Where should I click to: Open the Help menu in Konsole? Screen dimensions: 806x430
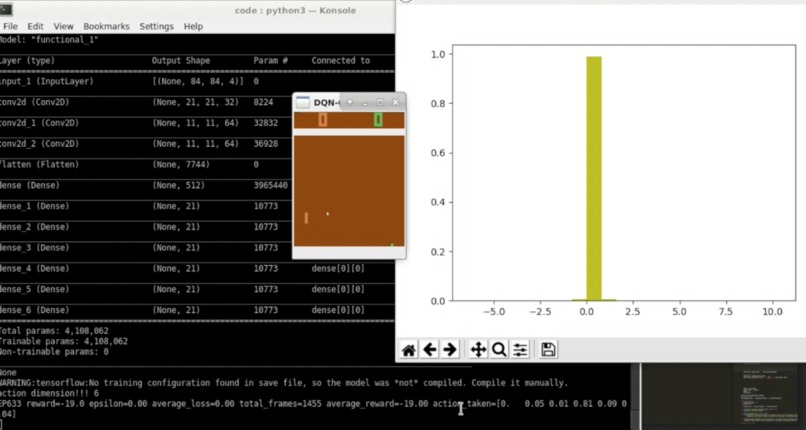point(193,26)
